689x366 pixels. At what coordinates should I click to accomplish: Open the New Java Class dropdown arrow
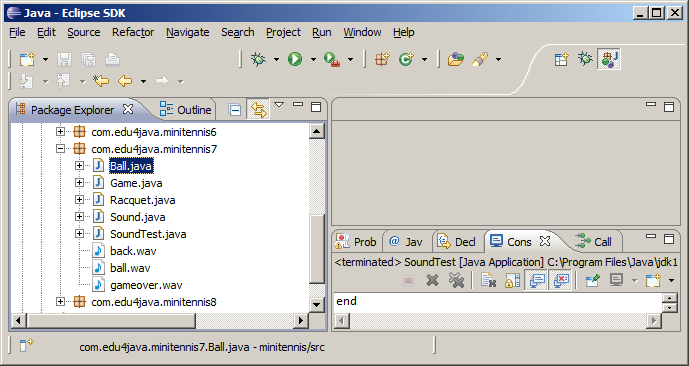(x=424, y=59)
